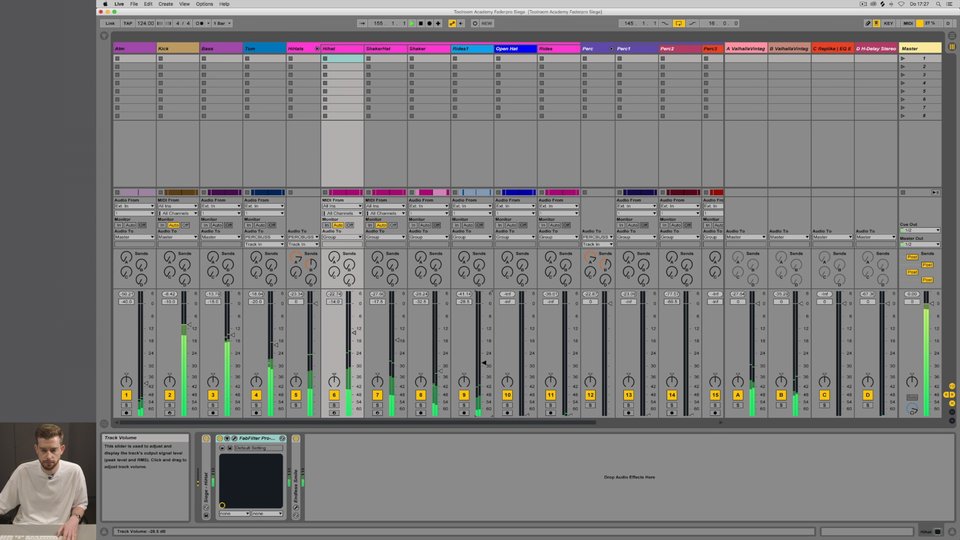
Task: Arm track 1 for recording
Action: coord(126,413)
